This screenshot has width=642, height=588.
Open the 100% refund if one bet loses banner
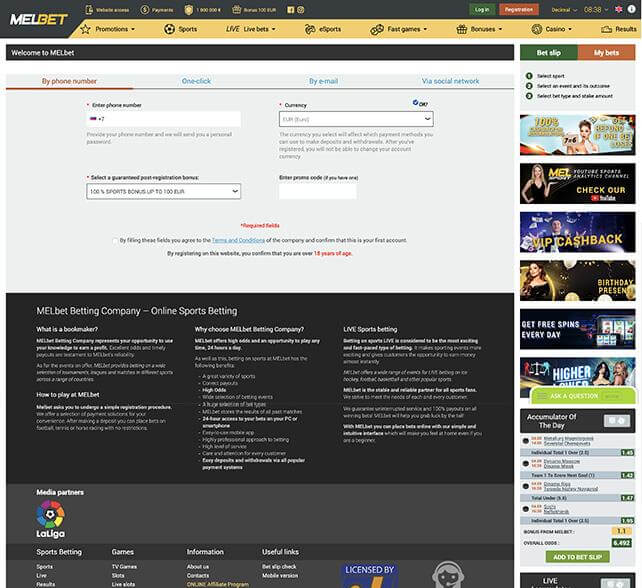[x=577, y=135]
